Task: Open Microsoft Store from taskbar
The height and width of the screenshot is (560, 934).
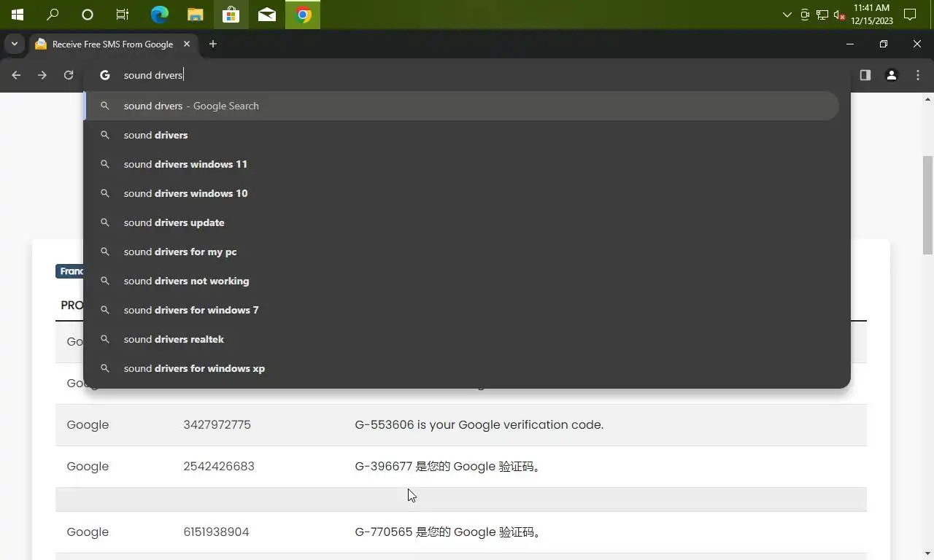Action: point(231,15)
